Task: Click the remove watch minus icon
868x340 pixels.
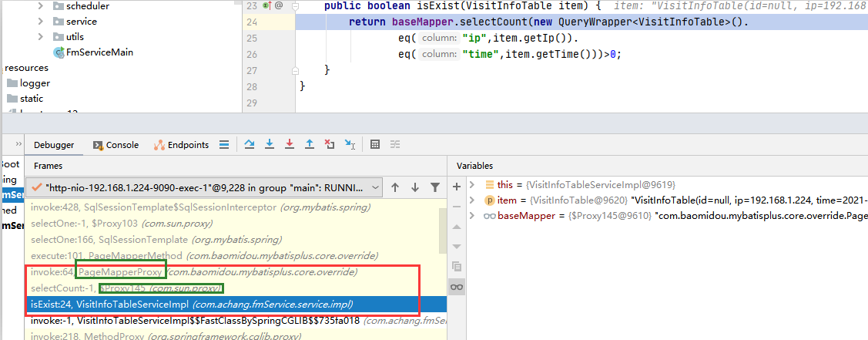Action: (x=457, y=207)
